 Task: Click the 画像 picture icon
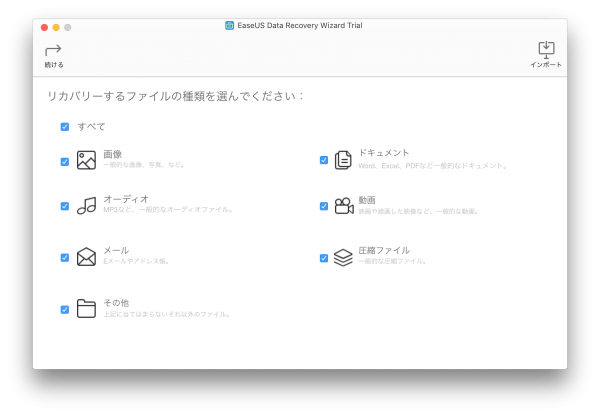(86, 160)
